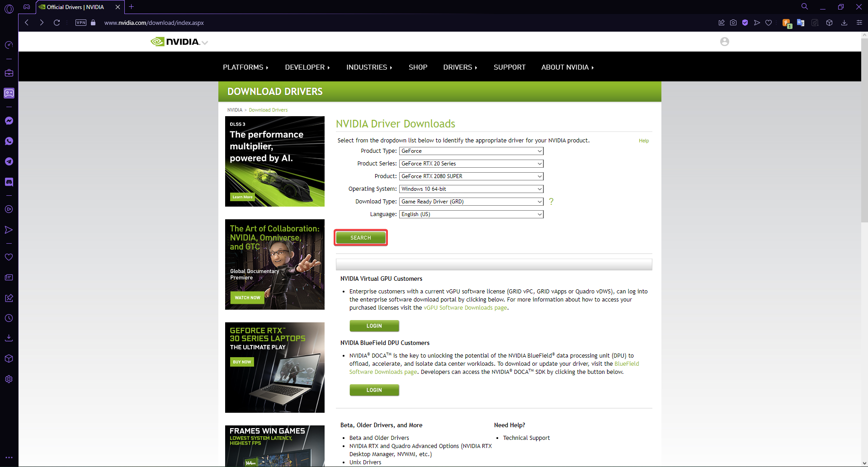Open sidebar Downloads icon

coord(9,338)
